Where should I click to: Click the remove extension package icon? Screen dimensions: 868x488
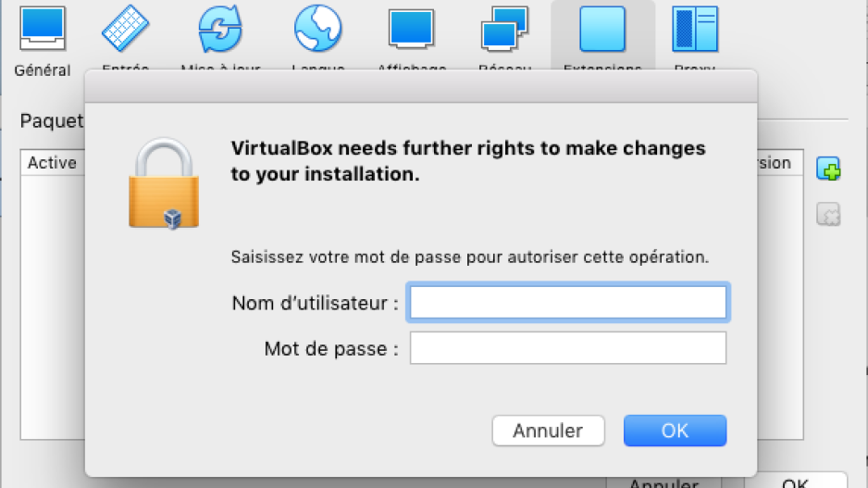[x=829, y=214]
